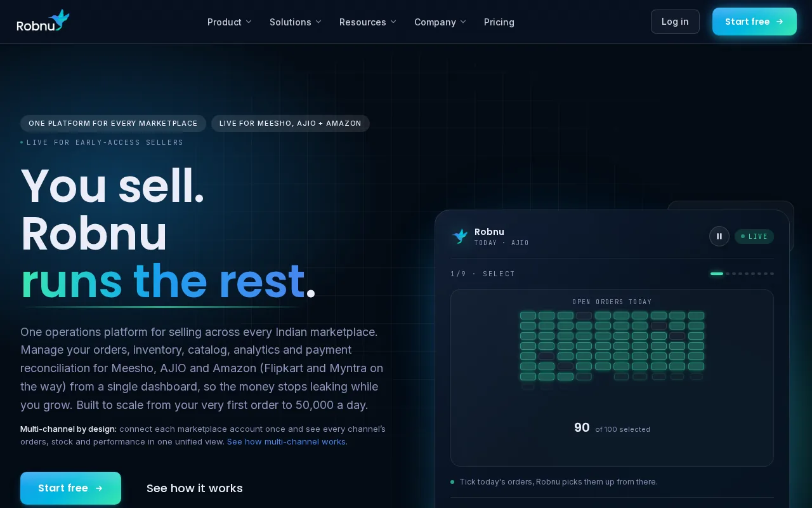Image resolution: width=812 pixels, height=508 pixels.
Task: Click the Robnu bird logo in header
Action: [43, 21]
